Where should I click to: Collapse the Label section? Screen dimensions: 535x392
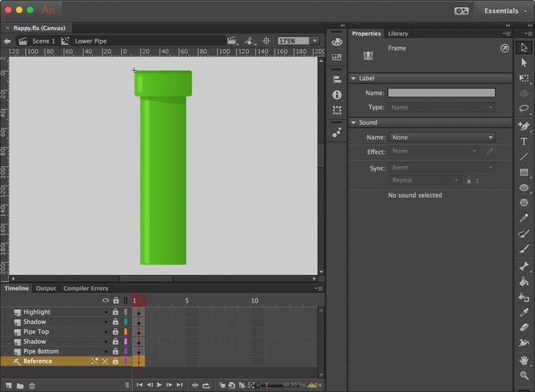coord(353,78)
